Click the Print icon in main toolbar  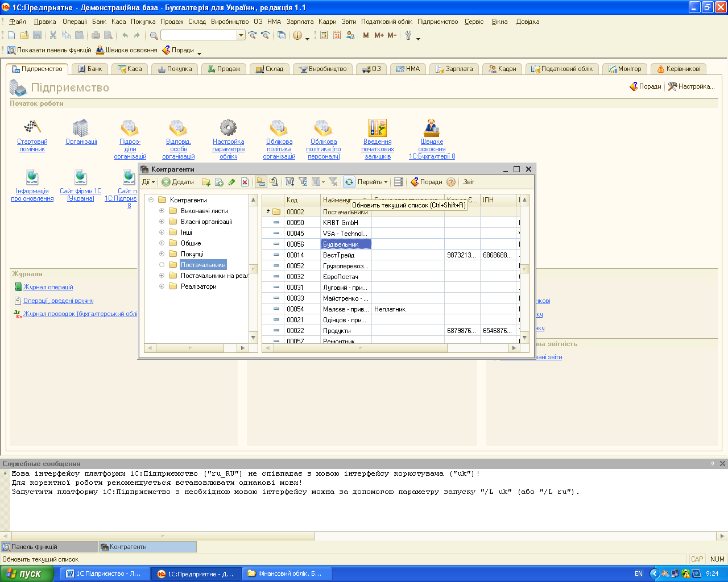pos(96,35)
